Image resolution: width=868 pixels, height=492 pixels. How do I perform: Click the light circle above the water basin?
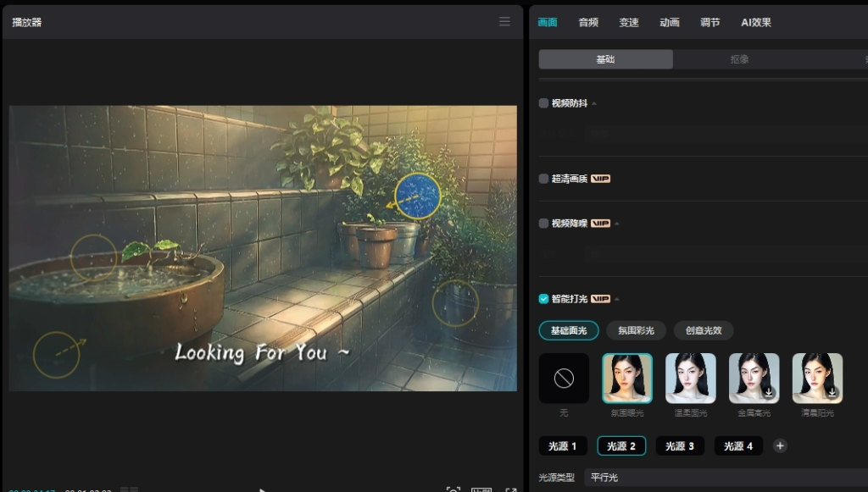(94, 257)
